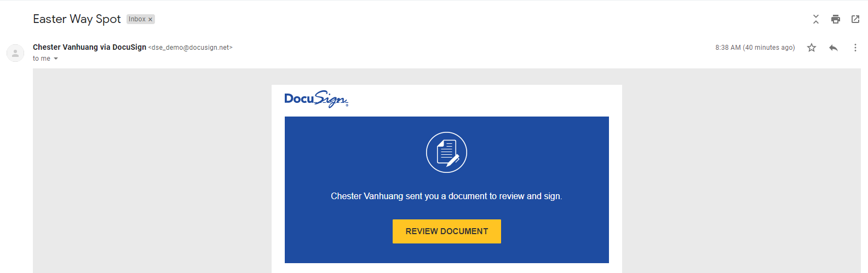Click the dse_demo@docusign.net address
Image resolution: width=868 pixels, height=273 pixels.
tap(191, 48)
